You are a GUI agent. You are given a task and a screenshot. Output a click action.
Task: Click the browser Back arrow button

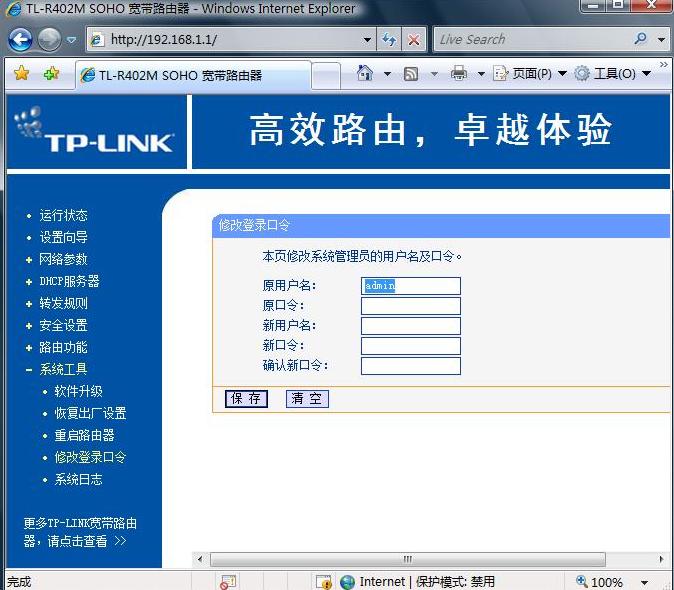(20, 40)
